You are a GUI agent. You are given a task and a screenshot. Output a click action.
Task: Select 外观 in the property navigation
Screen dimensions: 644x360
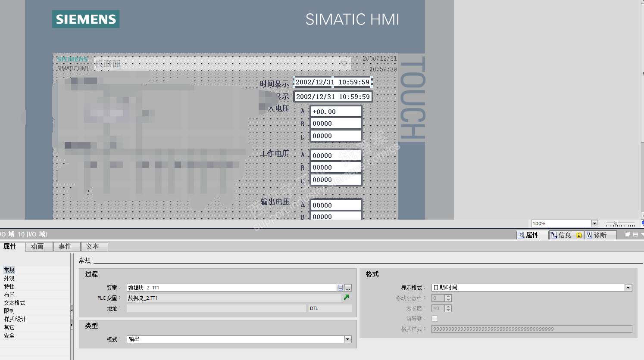(x=9, y=278)
